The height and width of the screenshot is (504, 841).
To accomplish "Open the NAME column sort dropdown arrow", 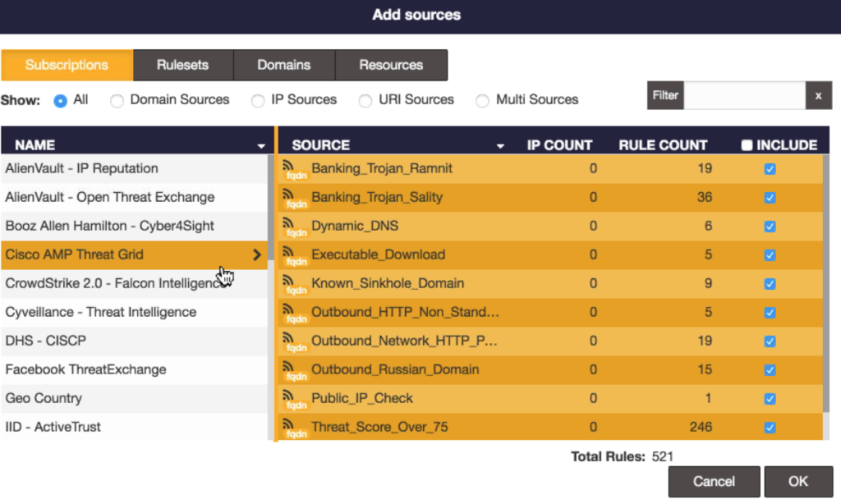I will 261,146.
